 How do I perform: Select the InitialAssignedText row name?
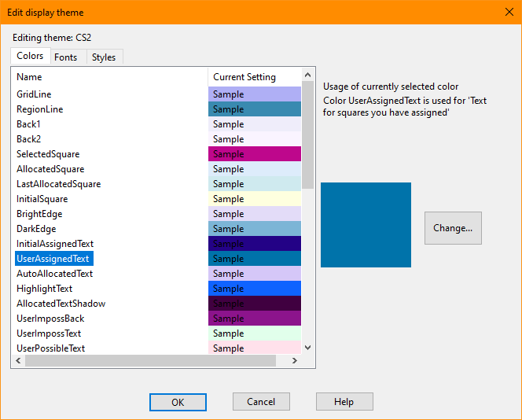pos(55,244)
